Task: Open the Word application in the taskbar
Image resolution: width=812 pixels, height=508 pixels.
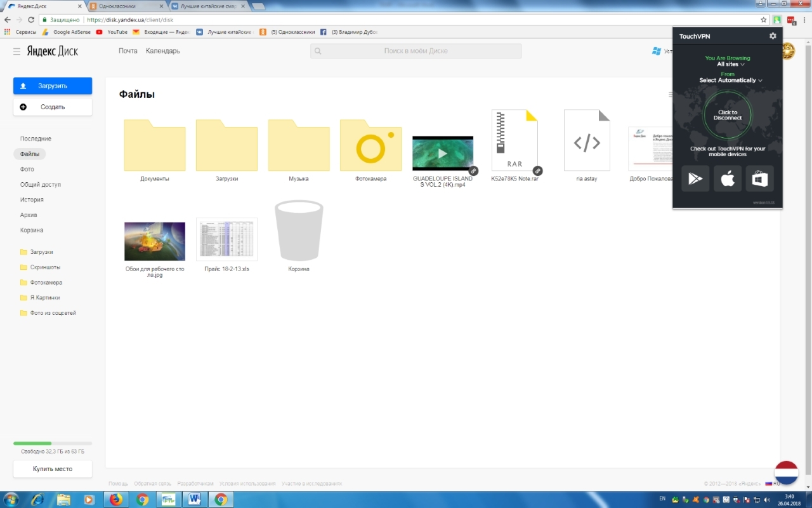Action: point(194,499)
